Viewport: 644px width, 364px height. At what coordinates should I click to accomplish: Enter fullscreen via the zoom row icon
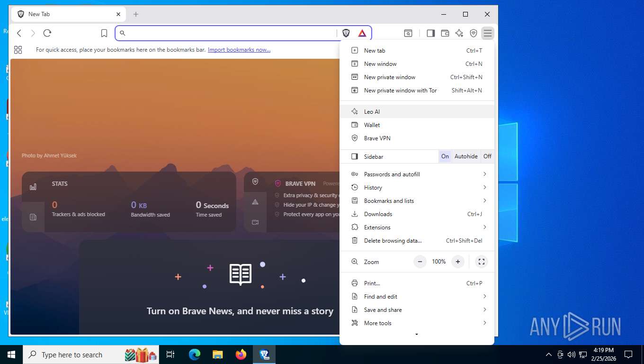pyautogui.click(x=482, y=262)
